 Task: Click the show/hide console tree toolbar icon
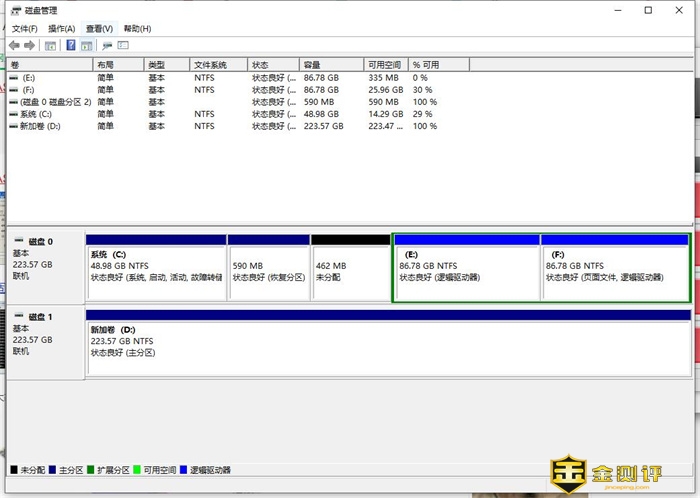pos(51,45)
